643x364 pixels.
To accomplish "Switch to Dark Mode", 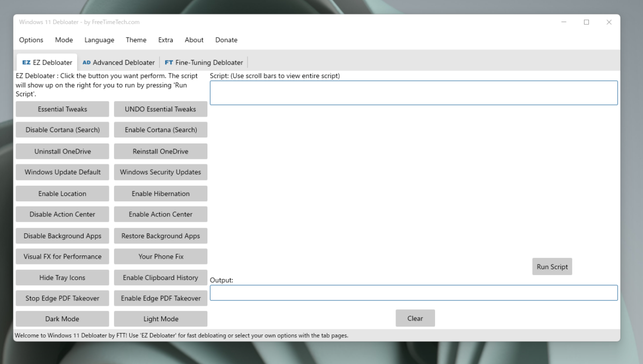I will tap(62, 319).
